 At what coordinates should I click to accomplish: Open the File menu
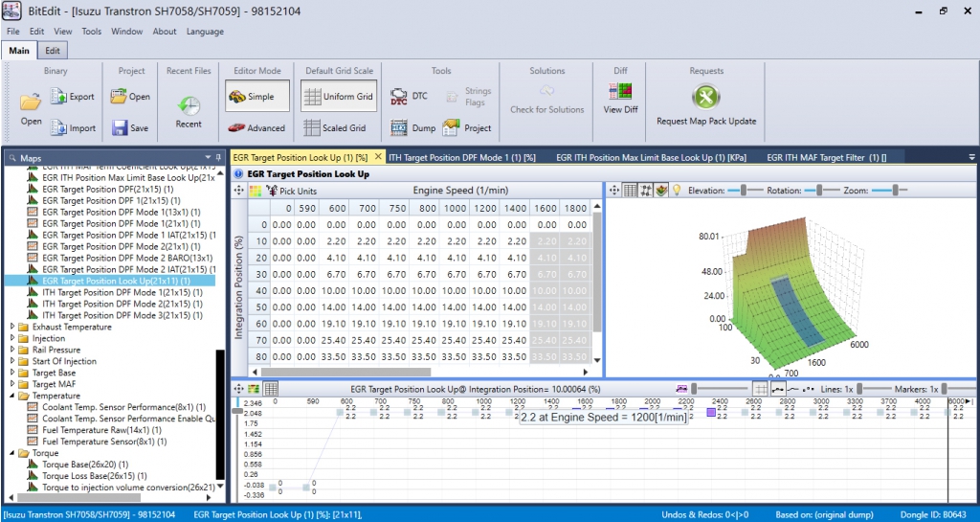pyautogui.click(x=13, y=32)
